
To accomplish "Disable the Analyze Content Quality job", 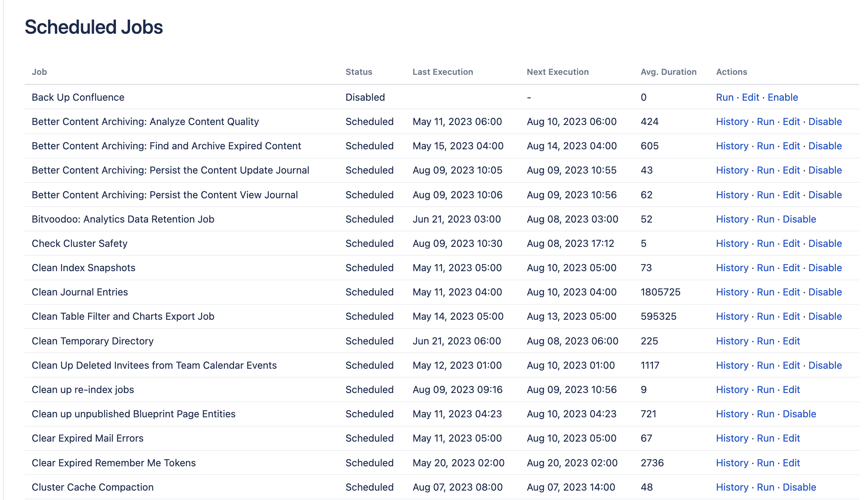I will point(825,121).
